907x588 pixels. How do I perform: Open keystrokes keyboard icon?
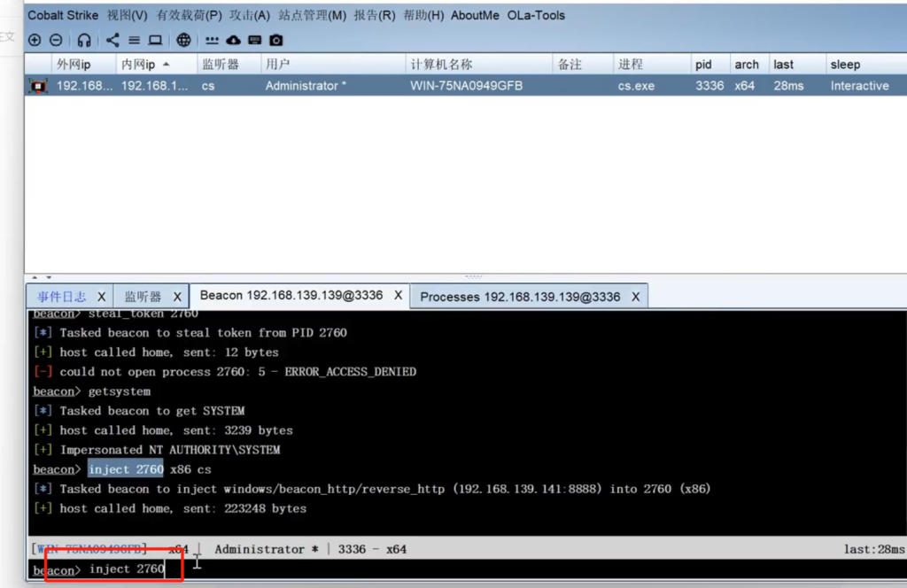pyautogui.click(x=254, y=40)
